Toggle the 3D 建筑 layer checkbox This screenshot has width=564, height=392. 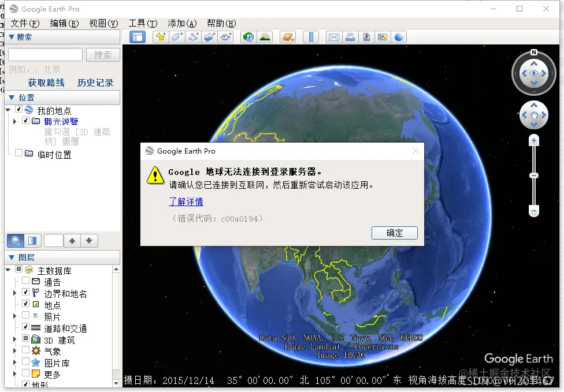pos(25,338)
